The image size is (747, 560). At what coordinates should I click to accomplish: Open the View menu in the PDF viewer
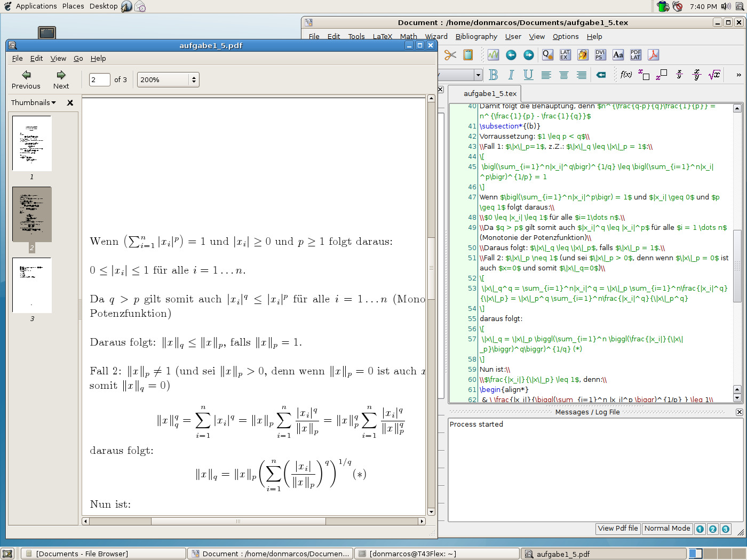tap(58, 59)
